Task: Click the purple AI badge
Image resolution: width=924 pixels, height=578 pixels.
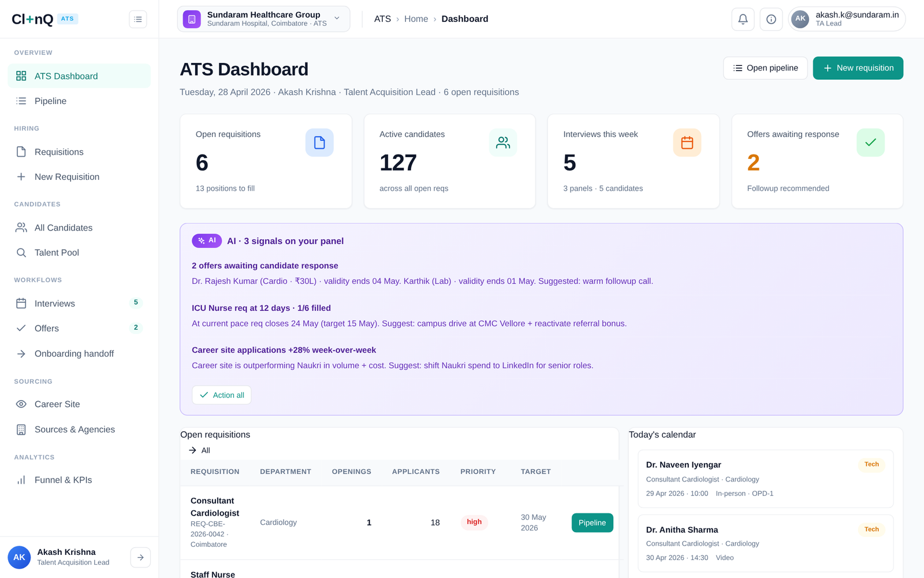Action: (207, 240)
